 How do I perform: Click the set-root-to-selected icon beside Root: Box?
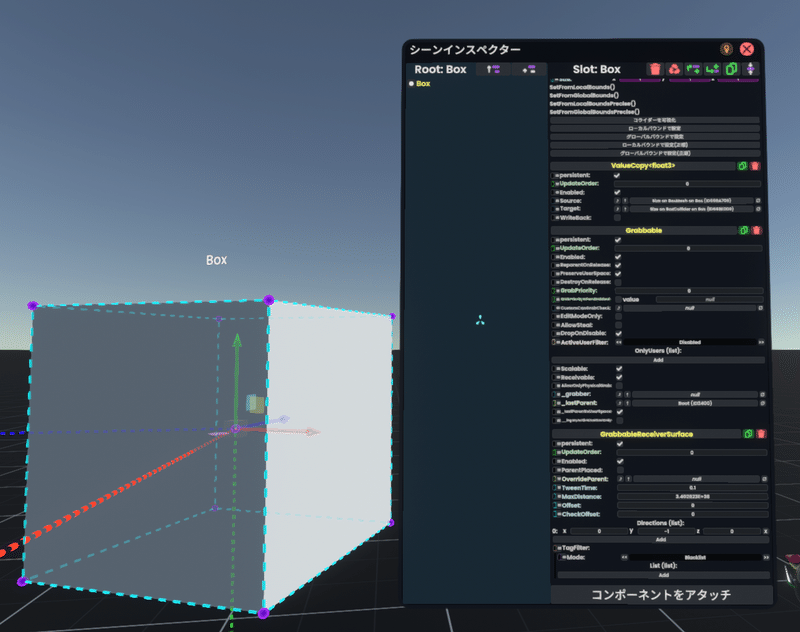[529, 69]
